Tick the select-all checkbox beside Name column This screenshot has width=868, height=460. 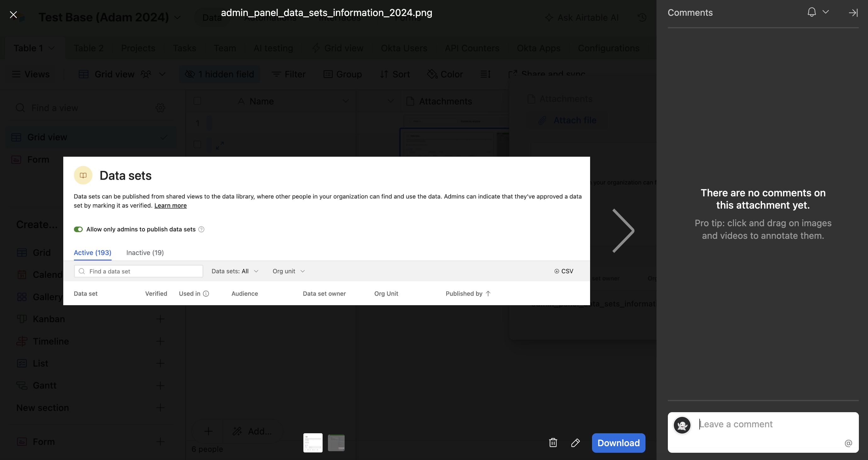(197, 101)
